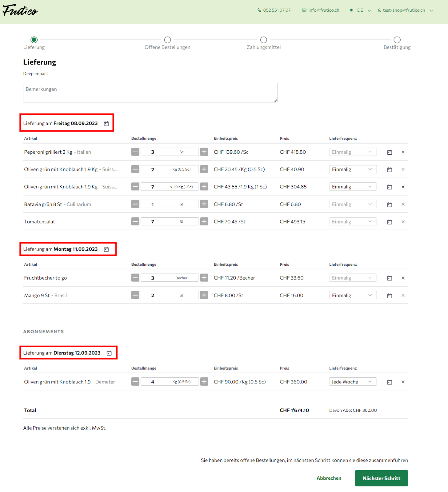Select total price CHF 1'674.10
The image size is (448, 492).
[x=294, y=410]
